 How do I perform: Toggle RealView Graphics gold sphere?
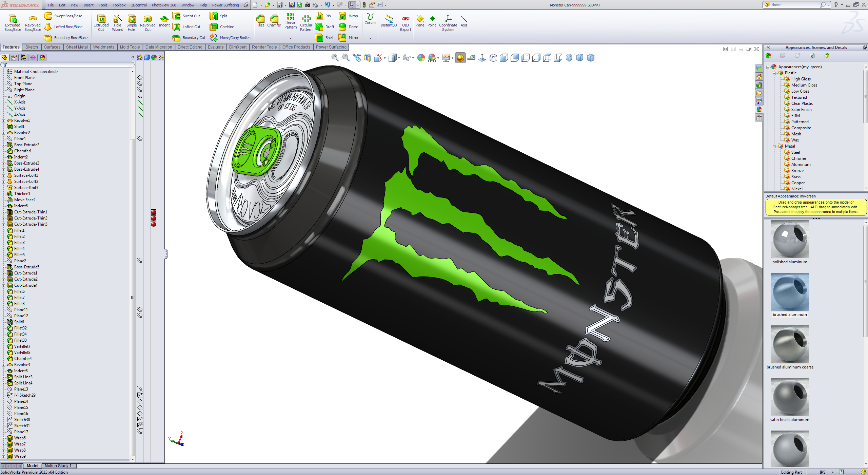(x=460, y=58)
